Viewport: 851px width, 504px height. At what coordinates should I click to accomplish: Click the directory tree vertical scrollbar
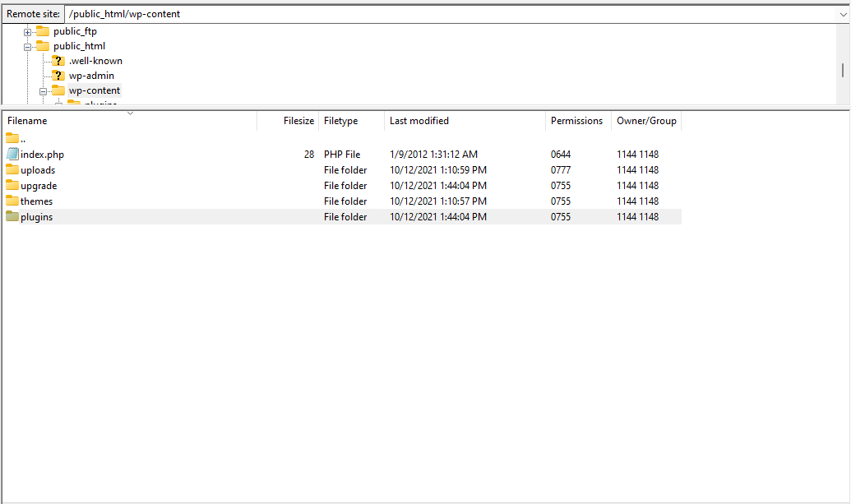(843, 70)
